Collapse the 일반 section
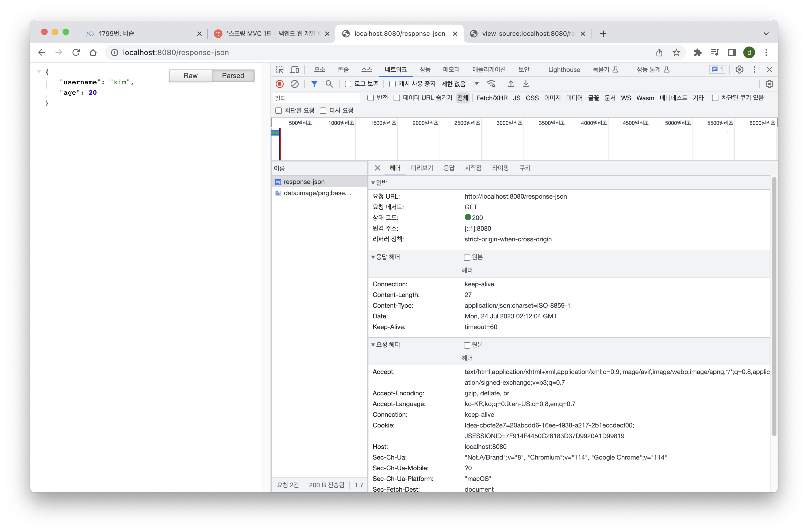 coord(373,183)
